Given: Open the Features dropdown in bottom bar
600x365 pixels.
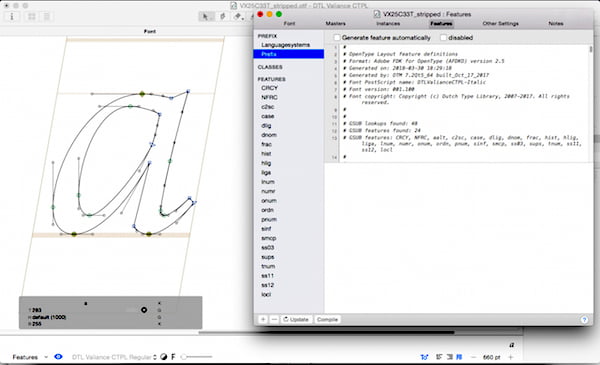Looking at the screenshot, I should 30,357.
